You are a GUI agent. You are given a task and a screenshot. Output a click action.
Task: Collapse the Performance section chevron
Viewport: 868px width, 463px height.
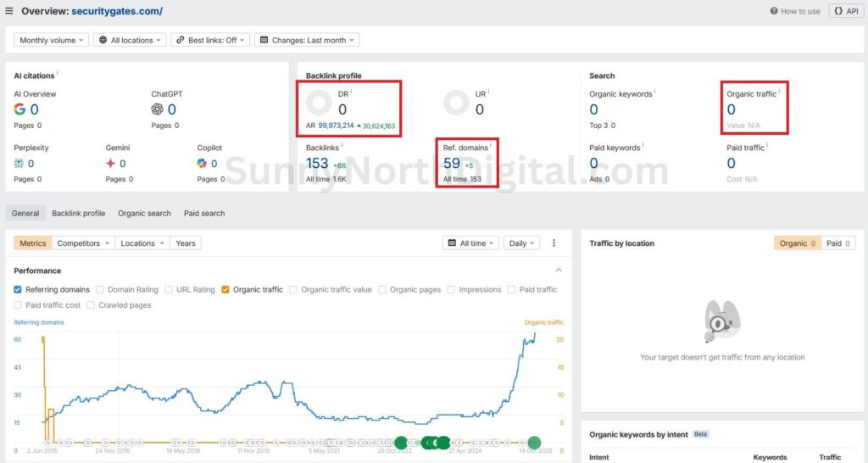[559, 271]
